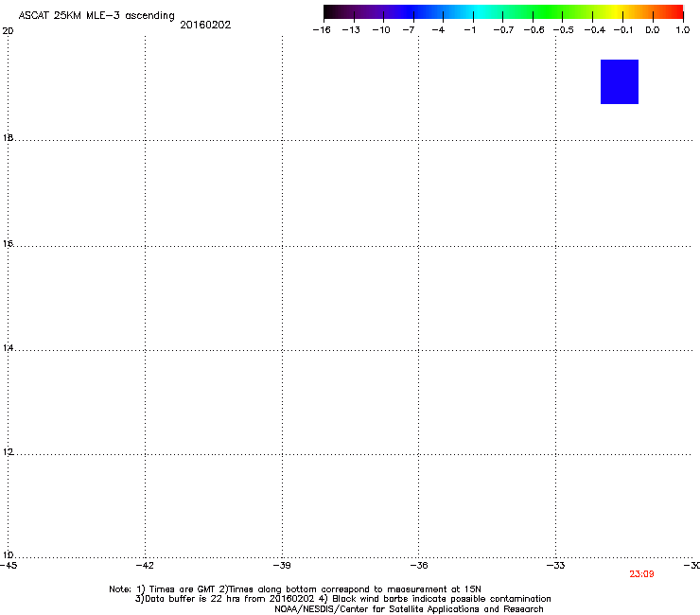Click the -4 value on color scale
This screenshot has height=615, width=700.
tap(438, 30)
